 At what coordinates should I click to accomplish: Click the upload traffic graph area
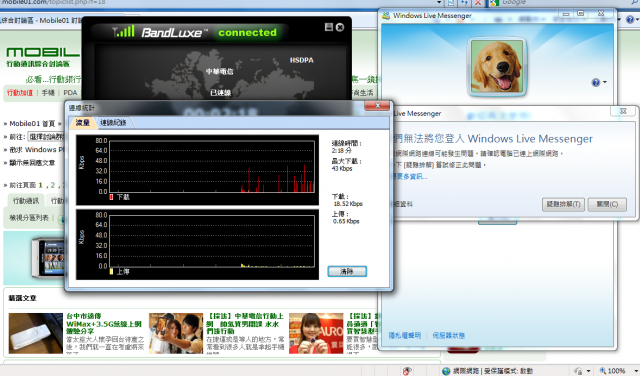click(212, 241)
